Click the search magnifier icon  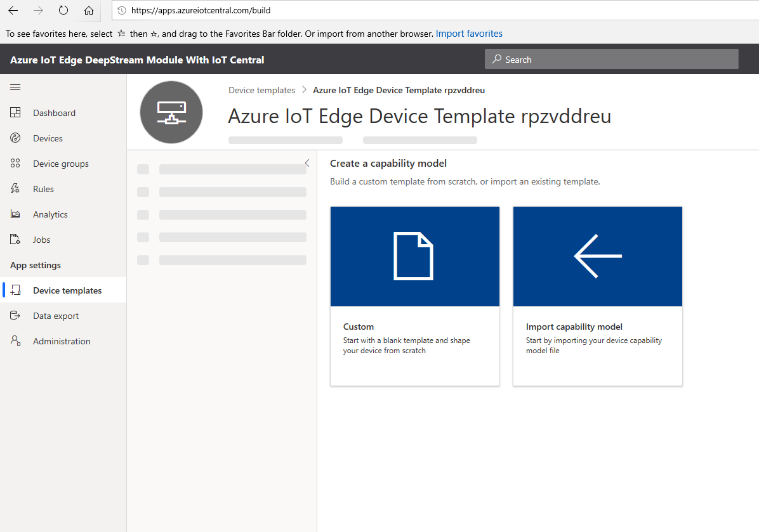pyautogui.click(x=497, y=59)
